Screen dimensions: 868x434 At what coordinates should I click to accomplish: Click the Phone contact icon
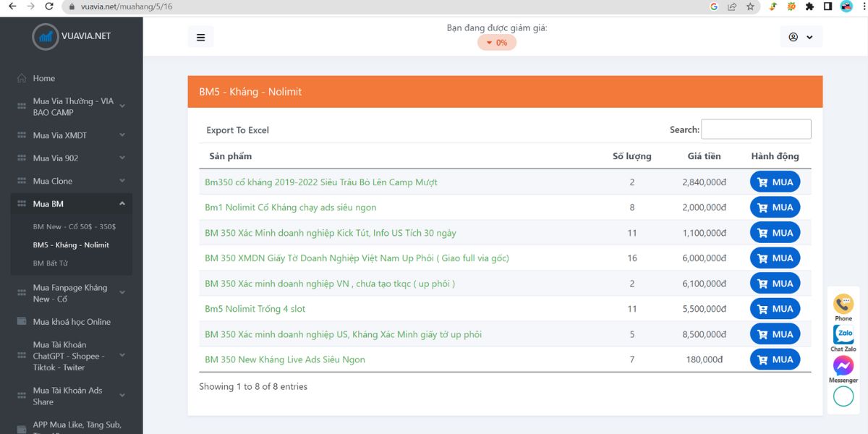tap(843, 303)
